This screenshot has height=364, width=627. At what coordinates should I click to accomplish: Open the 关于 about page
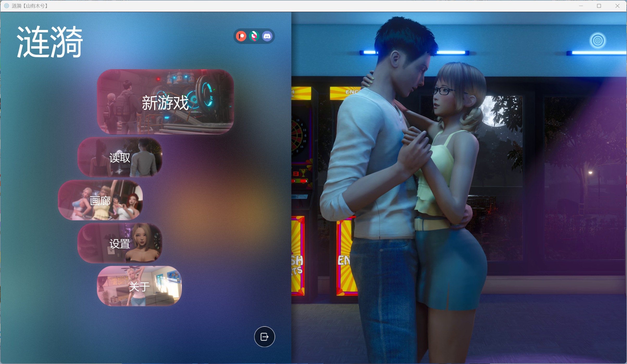coord(139,286)
